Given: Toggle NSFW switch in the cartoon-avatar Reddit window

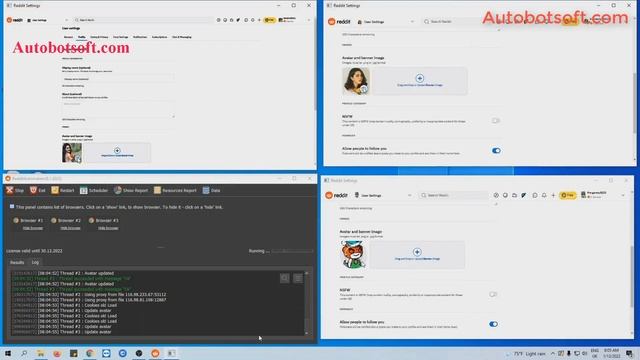Looking at the screenshot, I should (x=493, y=294).
